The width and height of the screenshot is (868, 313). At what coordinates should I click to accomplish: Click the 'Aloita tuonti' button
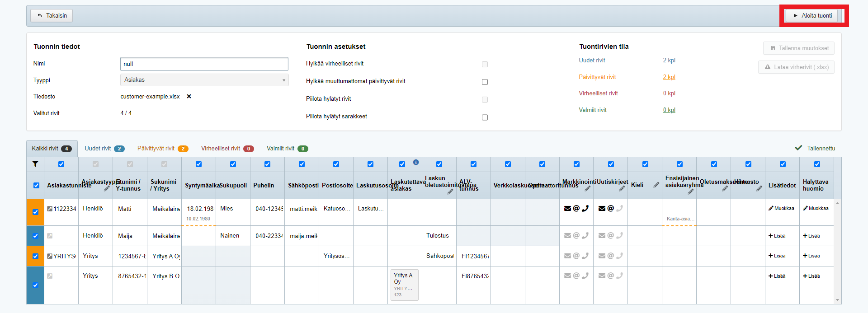click(811, 15)
